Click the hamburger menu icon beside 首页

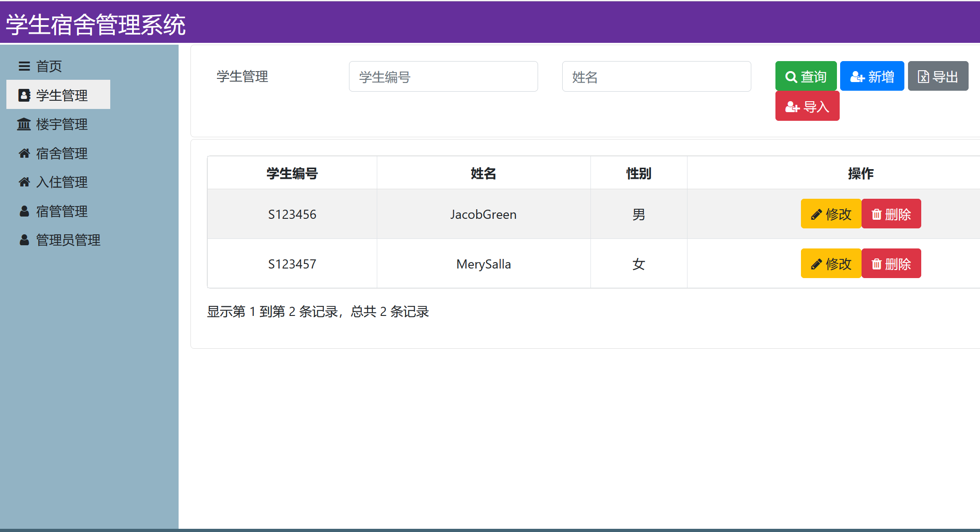click(24, 66)
